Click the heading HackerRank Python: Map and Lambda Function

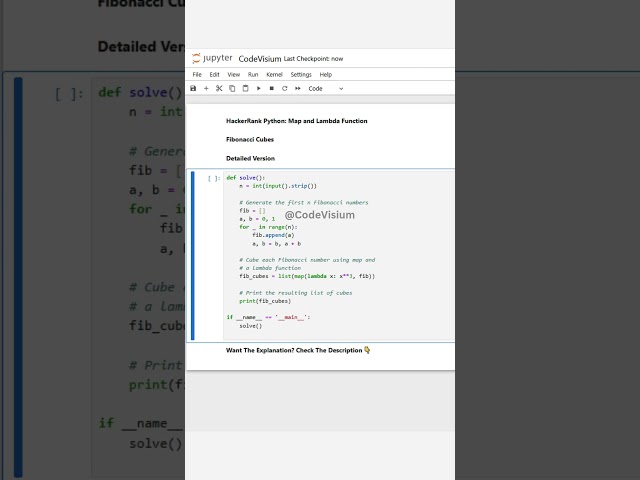tap(297, 121)
